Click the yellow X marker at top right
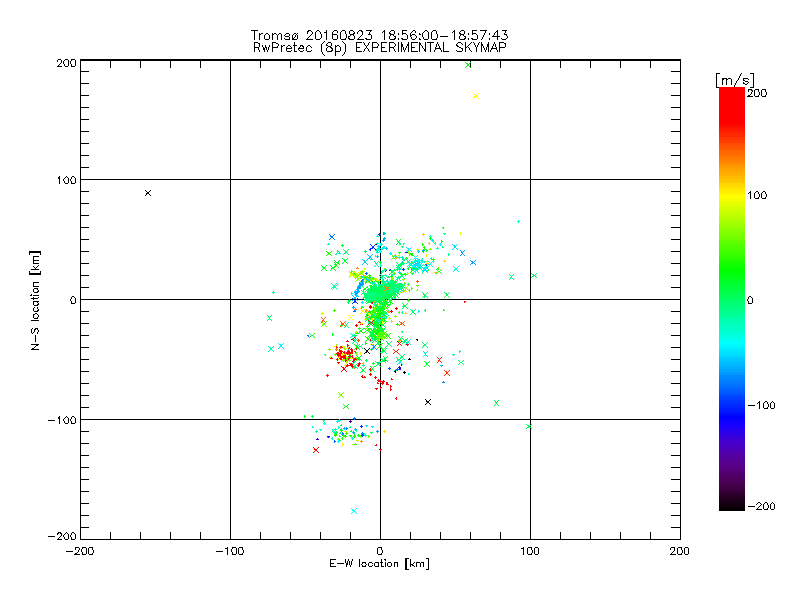This screenshot has height=600, width=800. click(x=476, y=96)
